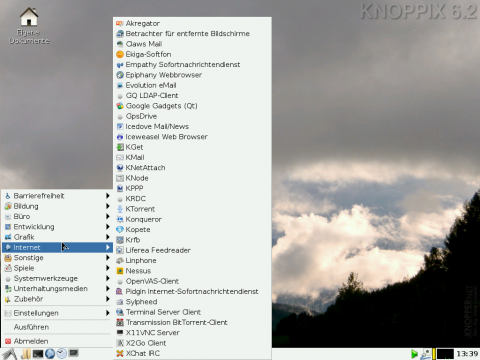The width and height of the screenshot is (480, 360).
Task: Launch KTorrent
Action: 192,209
